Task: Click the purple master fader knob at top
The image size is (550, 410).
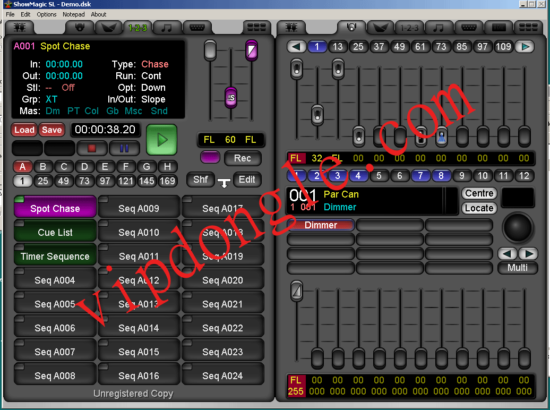Action: pyautogui.click(x=251, y=51)
